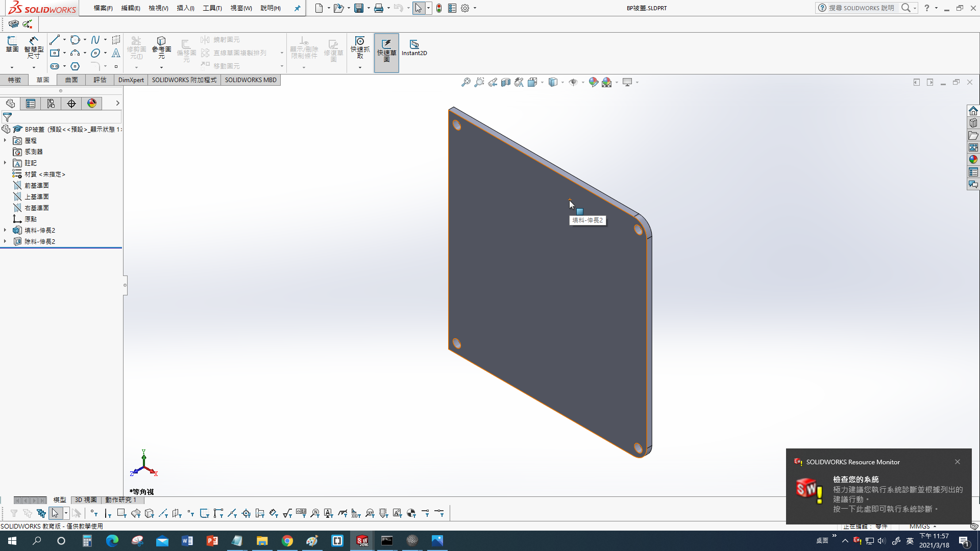Toggle Filter Edges in selection filter bar
Image resolution: width=980 pixels, height=551 pixels.
[108, 513]
